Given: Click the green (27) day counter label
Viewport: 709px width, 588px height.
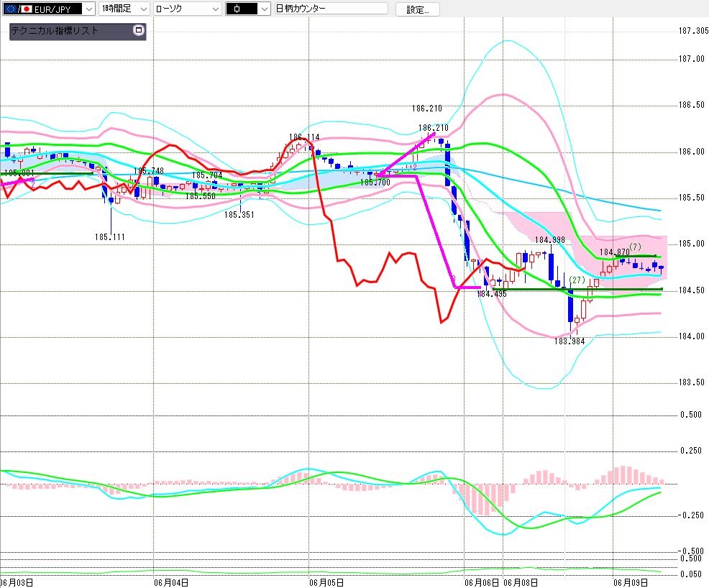Looking at the screenshot, I should pos(577,280).
